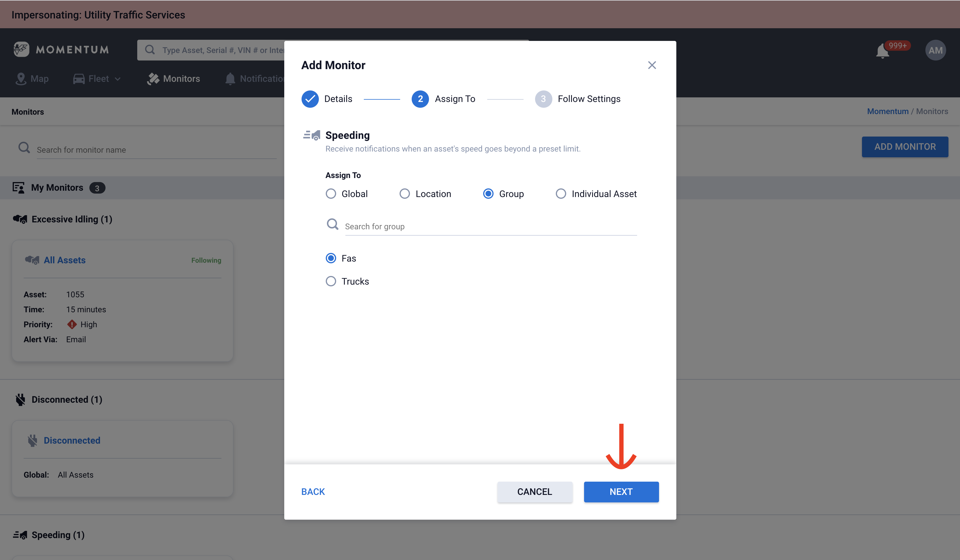Expand the Fleet dropdown menu
Image resolution: width=960 pixels, height=560 pixels.
click(97, 79)
